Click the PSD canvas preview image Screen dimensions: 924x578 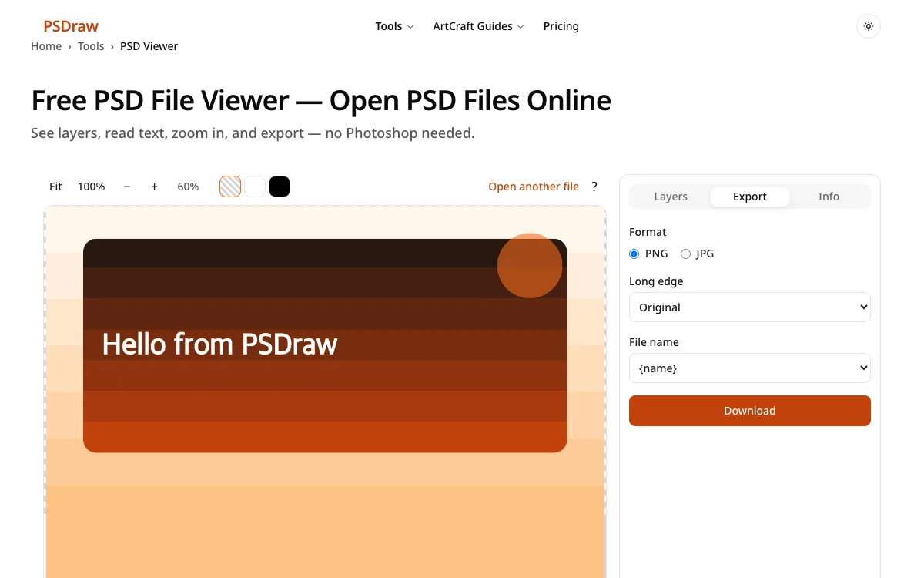pyautogui.click(x=325, y=391)
